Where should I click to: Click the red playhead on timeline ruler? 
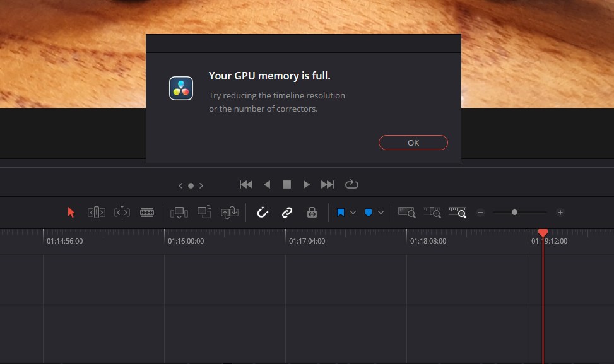tap(543, 233)
